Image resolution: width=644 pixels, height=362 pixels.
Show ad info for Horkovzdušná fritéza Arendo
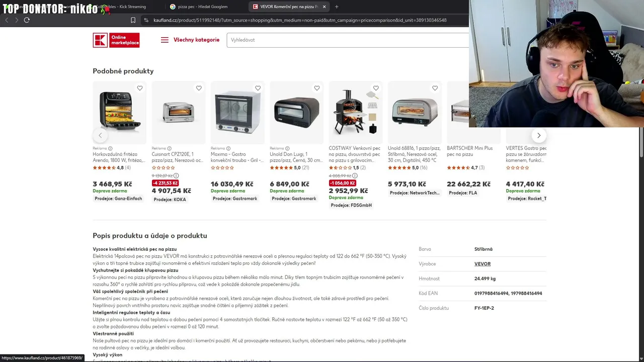tap(111, 148)
